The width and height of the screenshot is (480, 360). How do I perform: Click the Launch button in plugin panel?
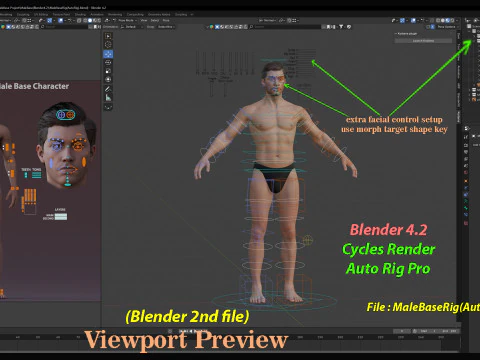pos(423,41)
